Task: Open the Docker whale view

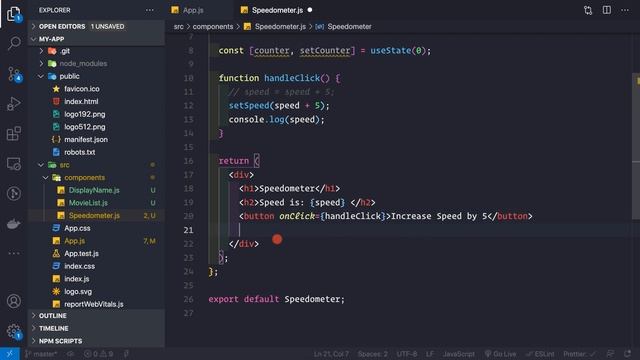Action: (x=14, y=224)
